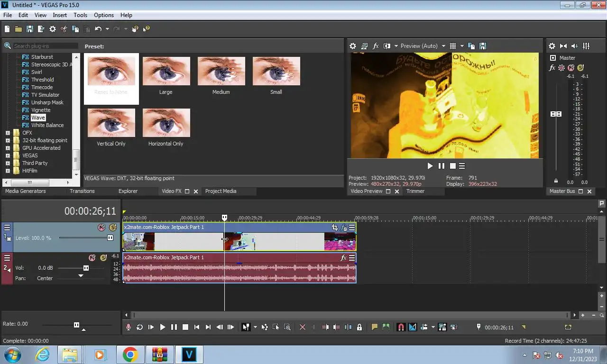
Task: Click audio track 2 Vol slider handle
Action: click(x=86, y=268)
